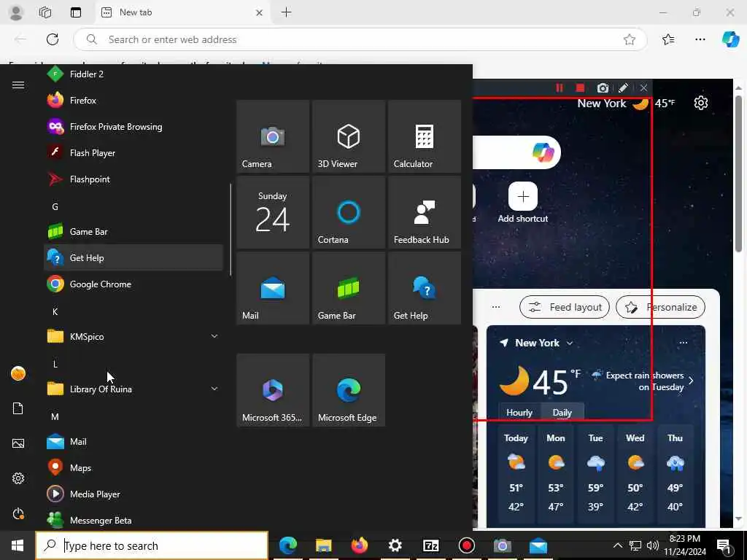Screen dimensions: 747x560
Task: Focus the taskbar search box
Action: click(x=152, y=545)
